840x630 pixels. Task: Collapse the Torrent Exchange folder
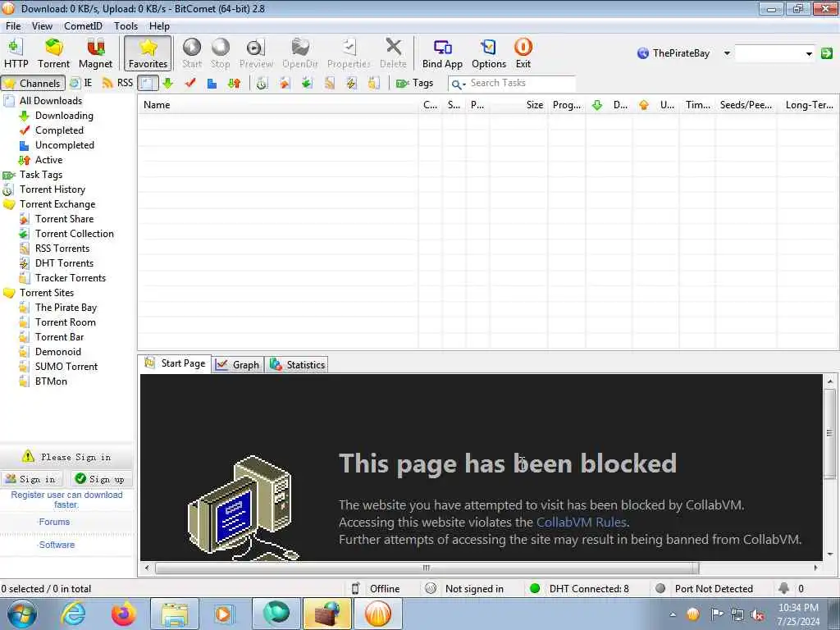(9, 204)
